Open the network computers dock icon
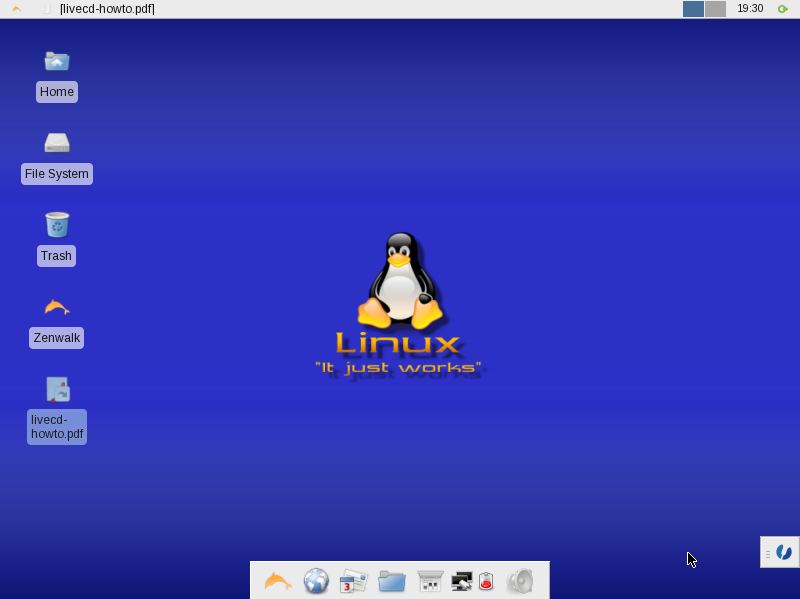800x599 pixels. [462, 581]
